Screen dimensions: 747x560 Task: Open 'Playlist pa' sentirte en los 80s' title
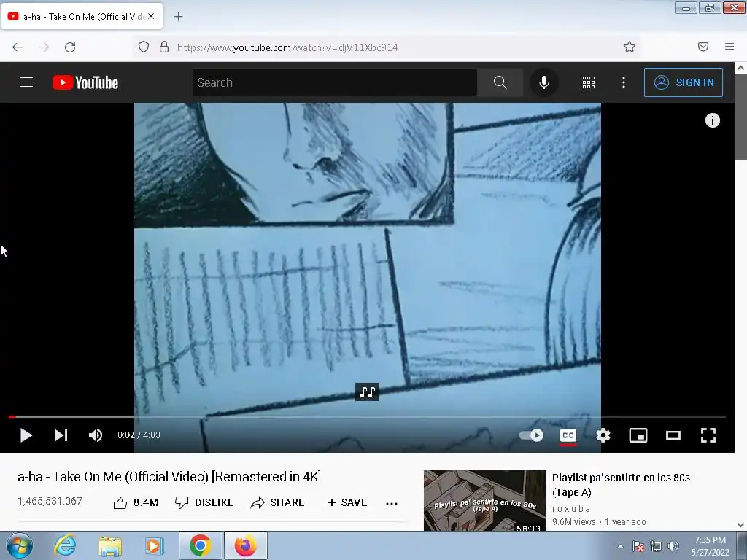621,485
